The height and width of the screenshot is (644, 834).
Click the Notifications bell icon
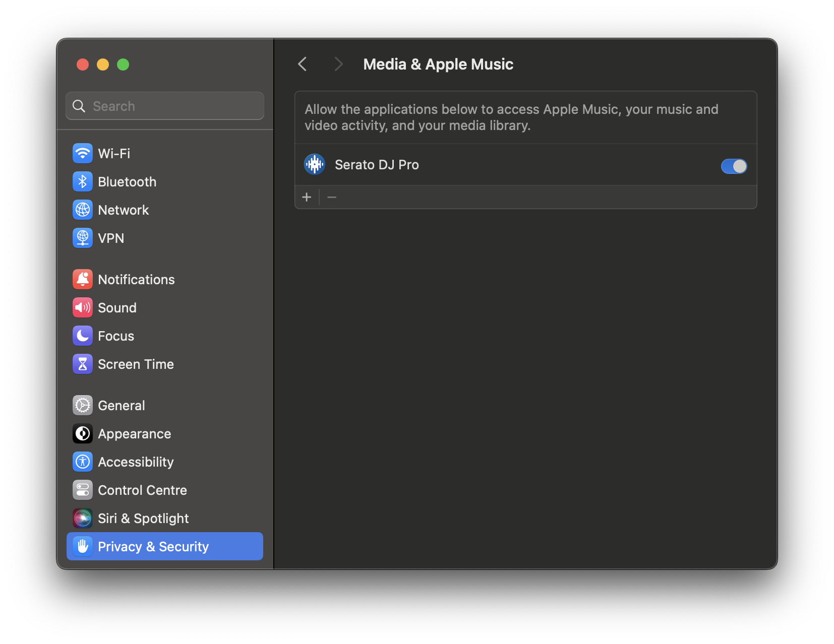click(83, 279)
